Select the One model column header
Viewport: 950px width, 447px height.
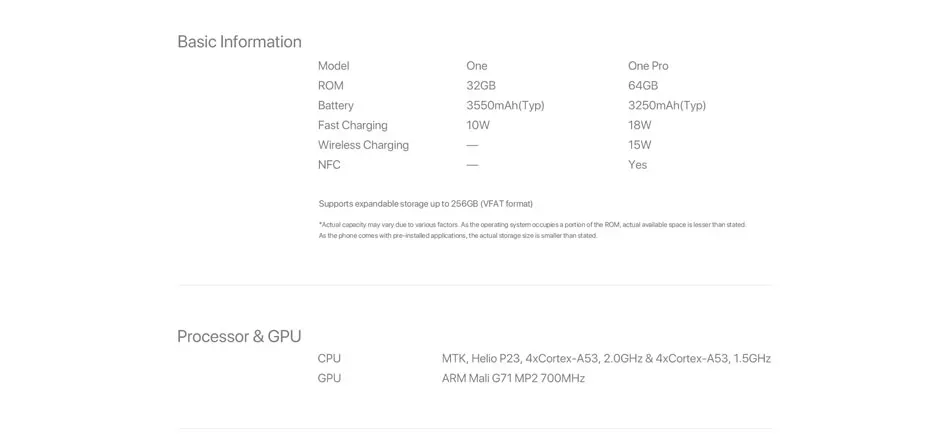(x=477, y=66)
